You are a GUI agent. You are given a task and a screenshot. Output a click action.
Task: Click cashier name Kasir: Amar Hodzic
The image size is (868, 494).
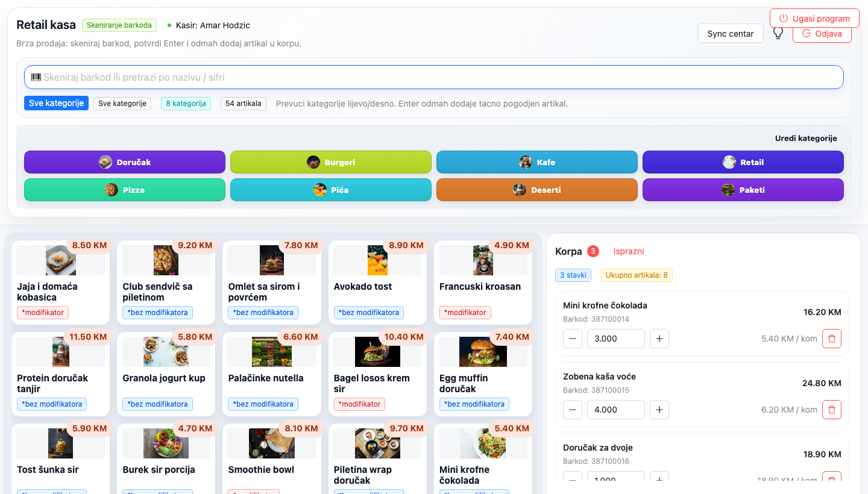(x=213, y=25)
